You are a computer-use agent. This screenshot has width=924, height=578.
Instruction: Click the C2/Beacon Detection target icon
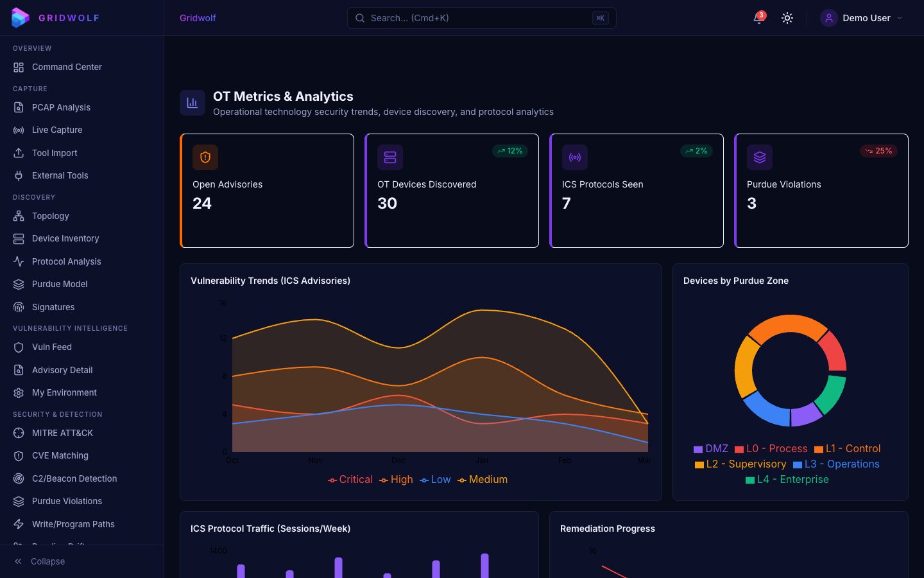[19, 478]
